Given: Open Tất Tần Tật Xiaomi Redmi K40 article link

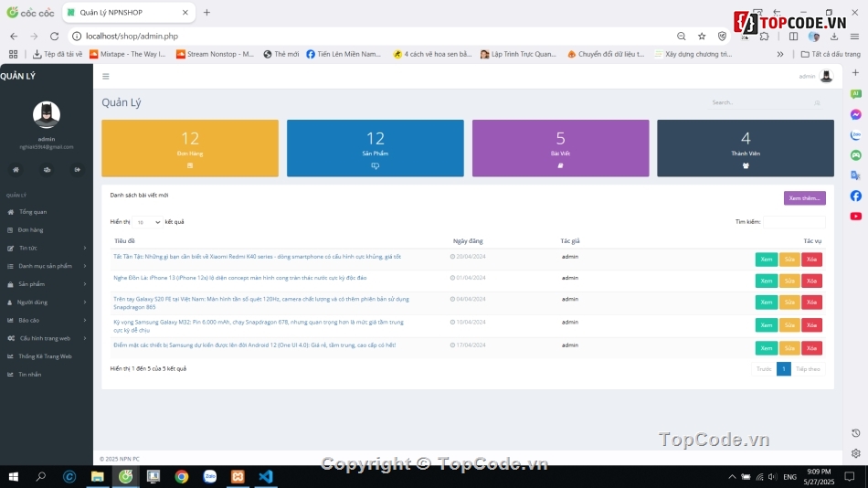Looking at the screenshot, I should coord(257,257).
